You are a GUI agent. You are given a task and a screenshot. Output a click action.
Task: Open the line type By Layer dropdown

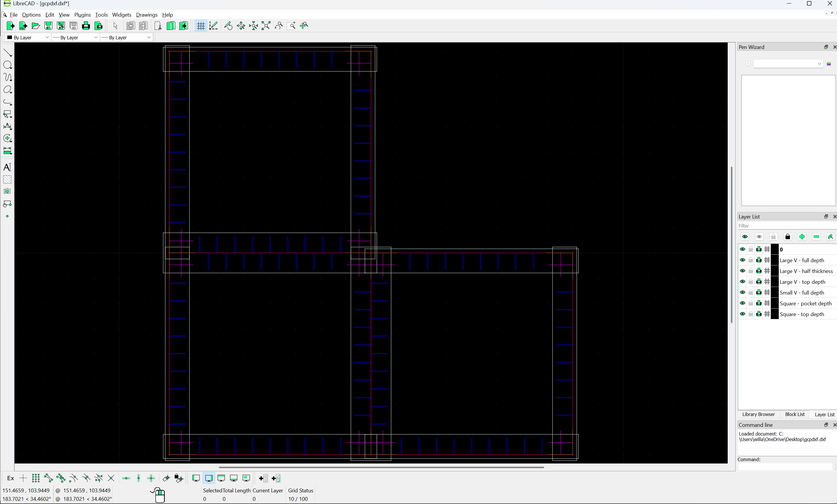(x=126, y=37)
